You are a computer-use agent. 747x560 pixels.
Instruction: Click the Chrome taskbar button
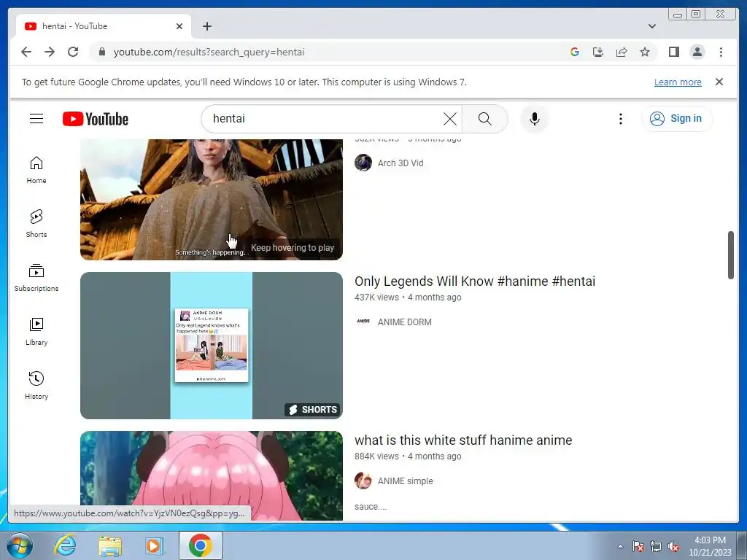pyautogui.click(x=201, y=545)
